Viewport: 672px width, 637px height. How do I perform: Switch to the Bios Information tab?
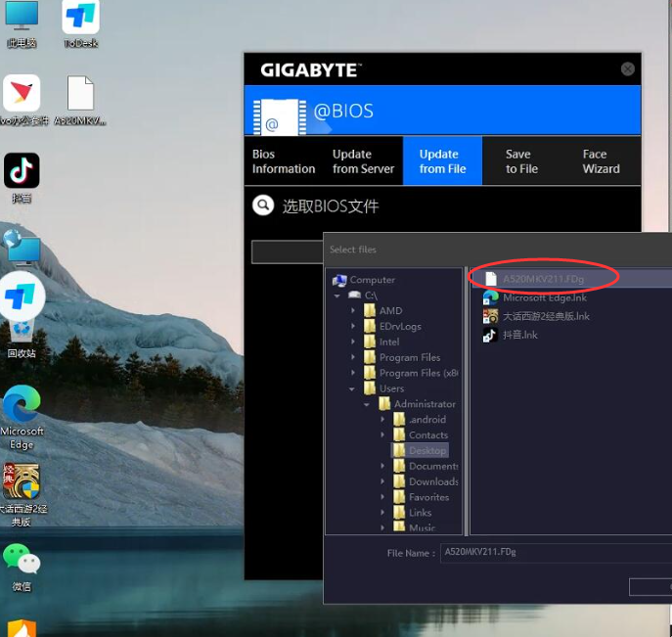pyautogui.click(x=283, y=161)
